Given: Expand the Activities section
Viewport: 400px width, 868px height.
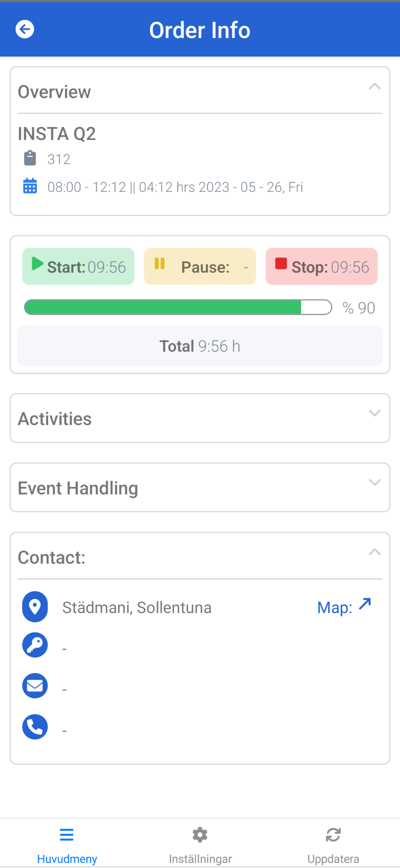Looking at the screenshot, I should point(375,413).
